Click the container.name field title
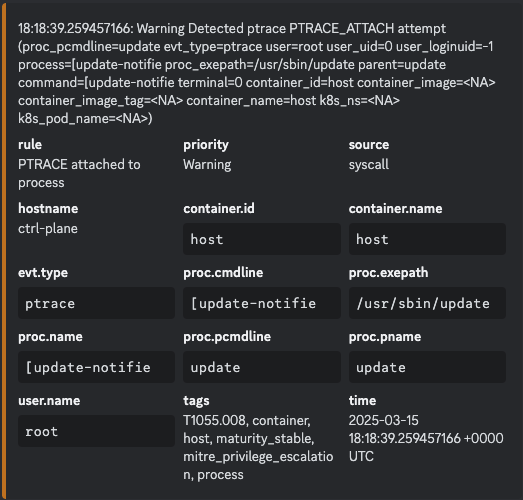Viewport: 523px width, 500px height. tap(396, 209)
